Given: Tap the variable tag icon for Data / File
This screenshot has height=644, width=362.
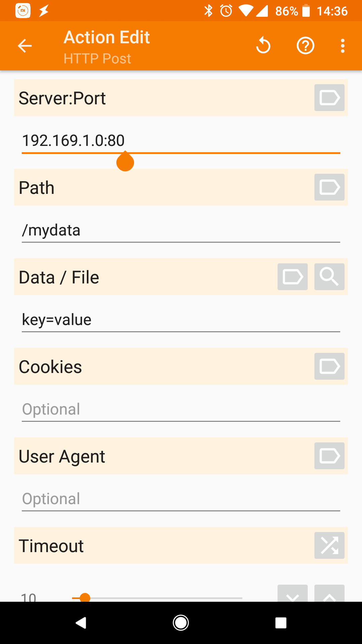Looking at the screenshot, I should [292, 277].
